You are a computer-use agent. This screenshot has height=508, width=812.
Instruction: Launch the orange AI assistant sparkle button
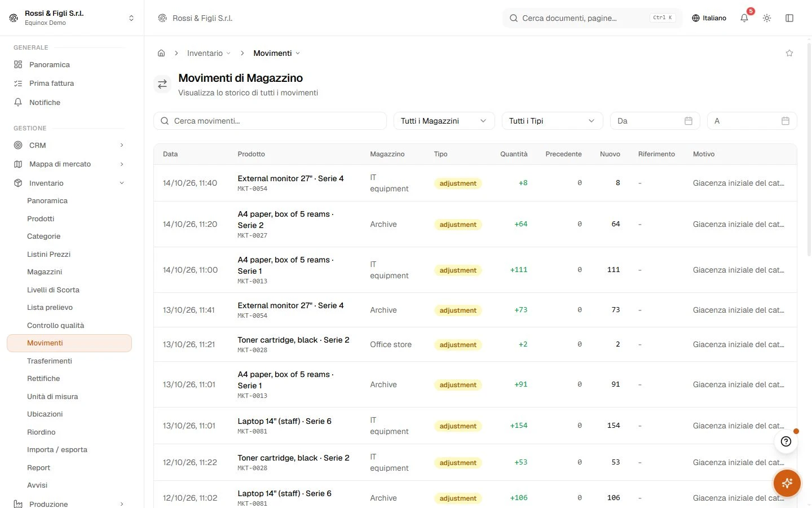coord(787,483)
